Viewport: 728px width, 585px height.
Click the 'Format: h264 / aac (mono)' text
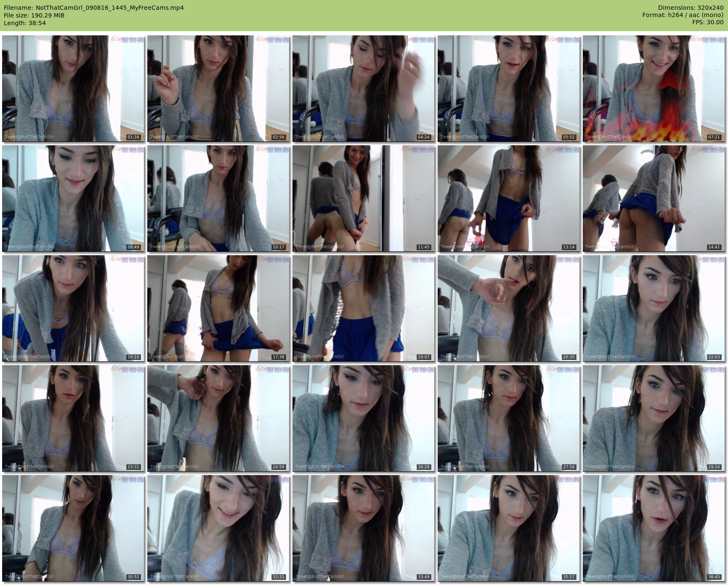coord(683,15)
